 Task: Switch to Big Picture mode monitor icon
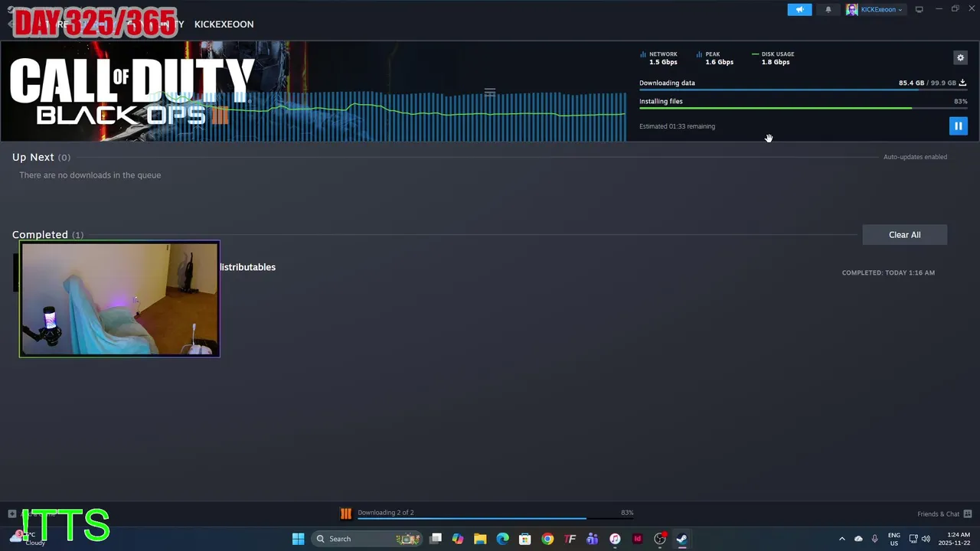[x=919, y=9]
